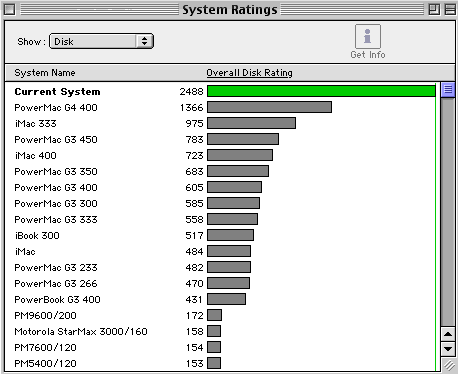The width and height of the screenshot is (458, 374).
Task: Click the vertical scrollbar thumb
Action: click(x=448, y=90)
